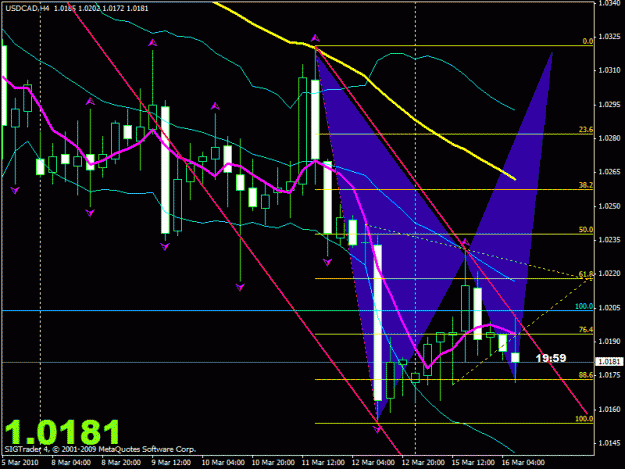The height and width of the screenshot is (469, 625).
Task: Click the 1.0205 price axis label
Action: point(609,308)
